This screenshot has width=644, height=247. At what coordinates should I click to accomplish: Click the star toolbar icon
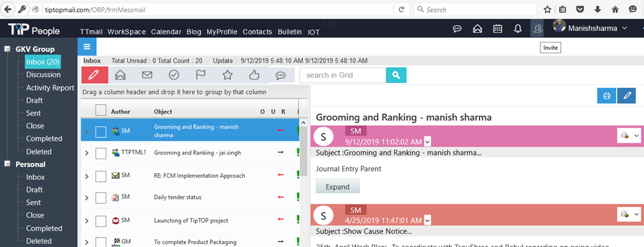point(227,75)
